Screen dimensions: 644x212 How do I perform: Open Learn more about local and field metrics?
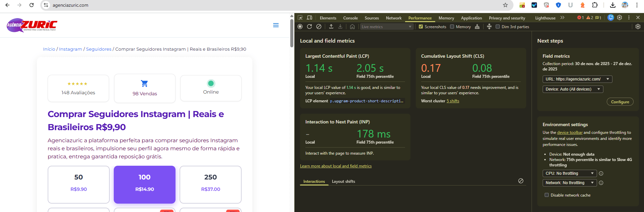tap(336, 166)
